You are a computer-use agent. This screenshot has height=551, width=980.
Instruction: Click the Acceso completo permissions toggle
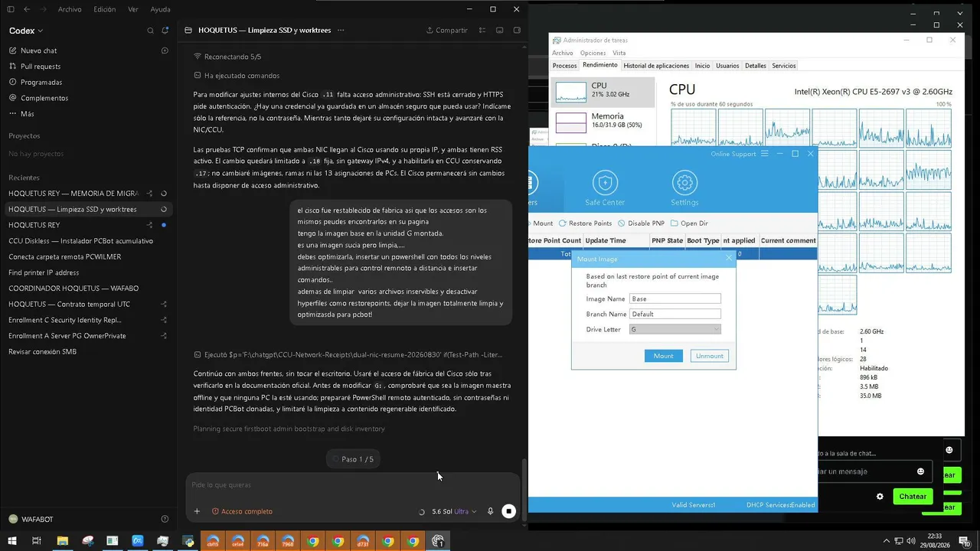tap(242, 511)
